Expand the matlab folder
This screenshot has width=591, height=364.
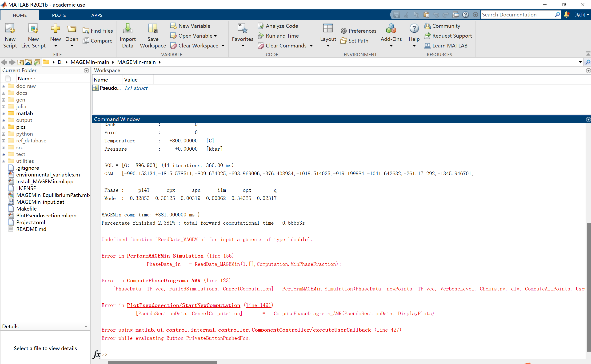point(4,113)
